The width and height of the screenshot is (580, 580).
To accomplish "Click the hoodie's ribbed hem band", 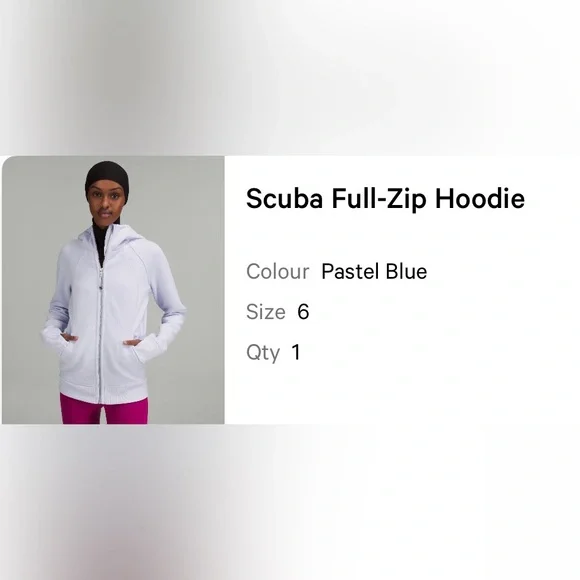I will (x=104, y=394).
